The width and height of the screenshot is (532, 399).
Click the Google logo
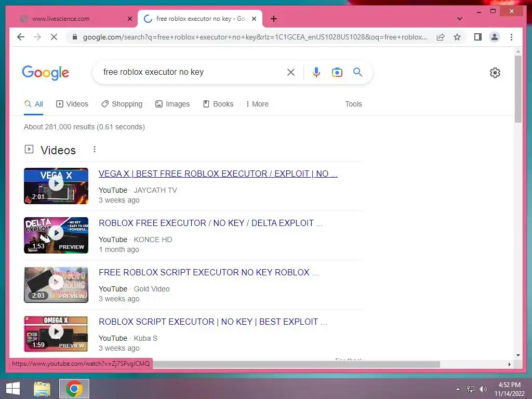click(x=46, y=73)
